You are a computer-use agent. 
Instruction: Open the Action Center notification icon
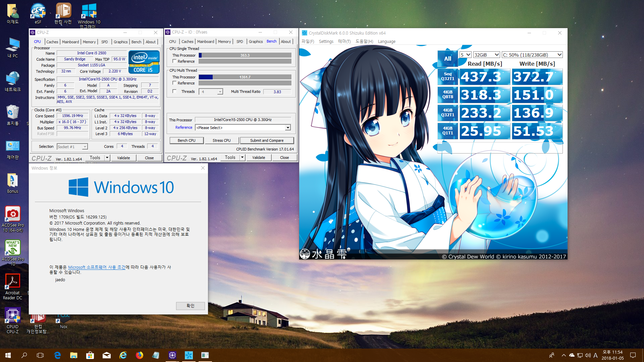pyautogui.click(x=633, y=355)
